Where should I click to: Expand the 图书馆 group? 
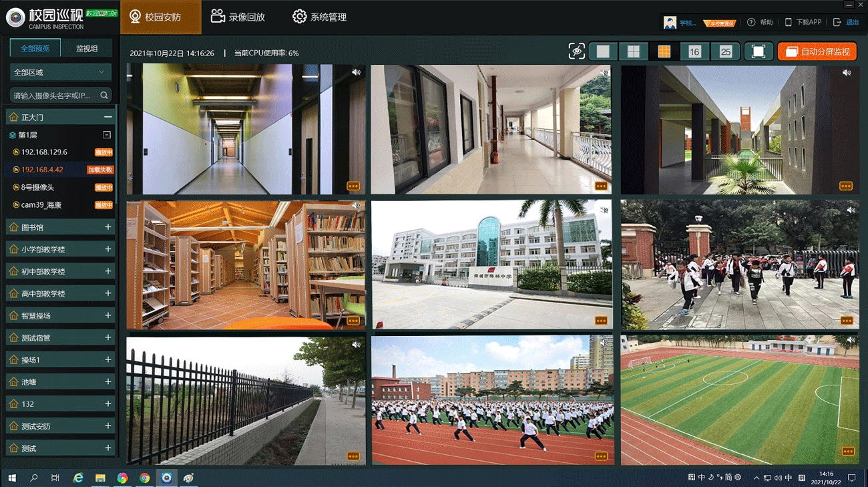tap(107, 227)
